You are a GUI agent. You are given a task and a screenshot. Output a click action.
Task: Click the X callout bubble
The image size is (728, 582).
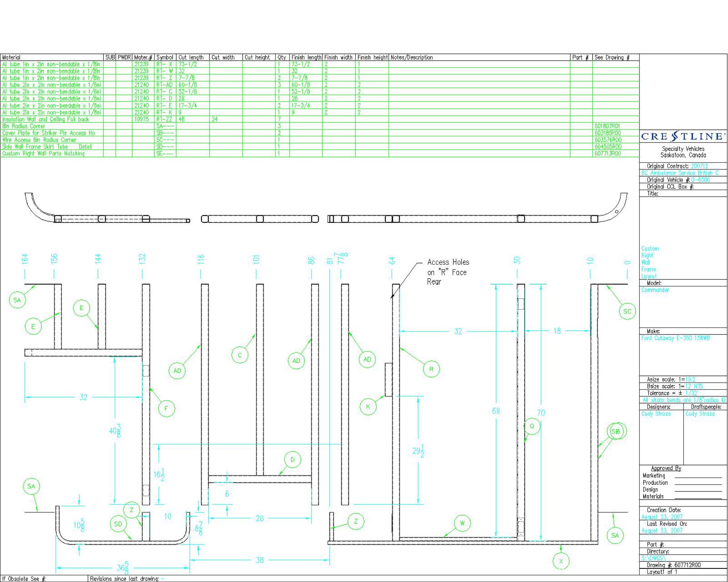point(561,561)
